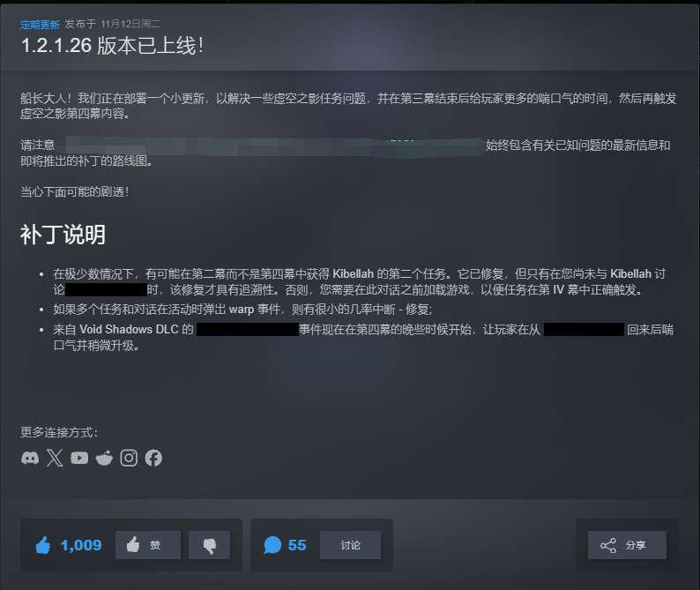Click the thumbs-up 赞 button
The width and height of the screenshot is (700, 590).
pyautogui.click(x=148, y=545)
